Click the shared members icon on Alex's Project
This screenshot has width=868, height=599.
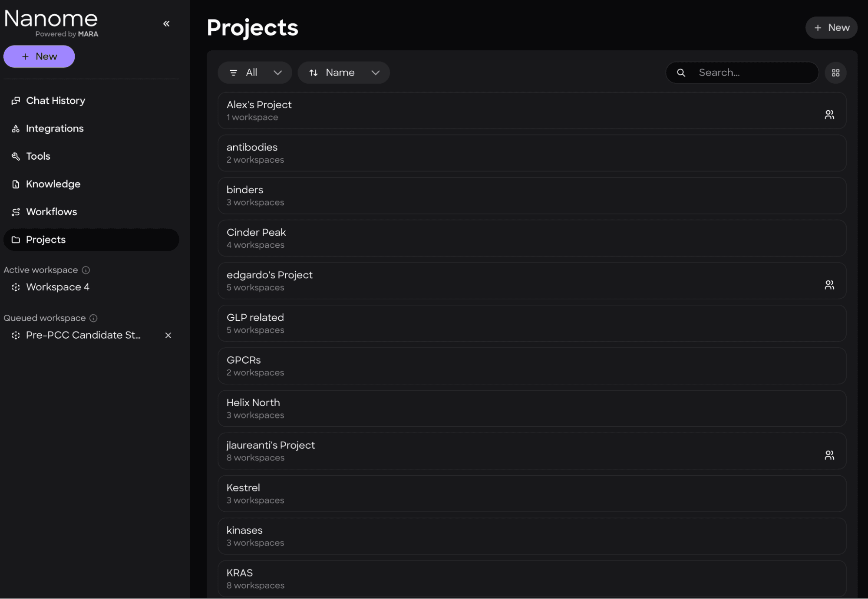(830, 114)
